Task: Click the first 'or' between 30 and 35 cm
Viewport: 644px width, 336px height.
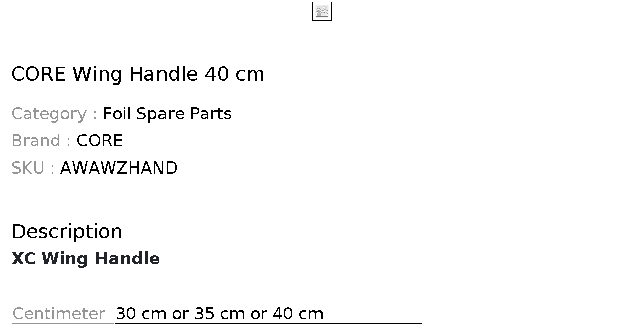Action: pyautogui.click(x=180, y=314)
